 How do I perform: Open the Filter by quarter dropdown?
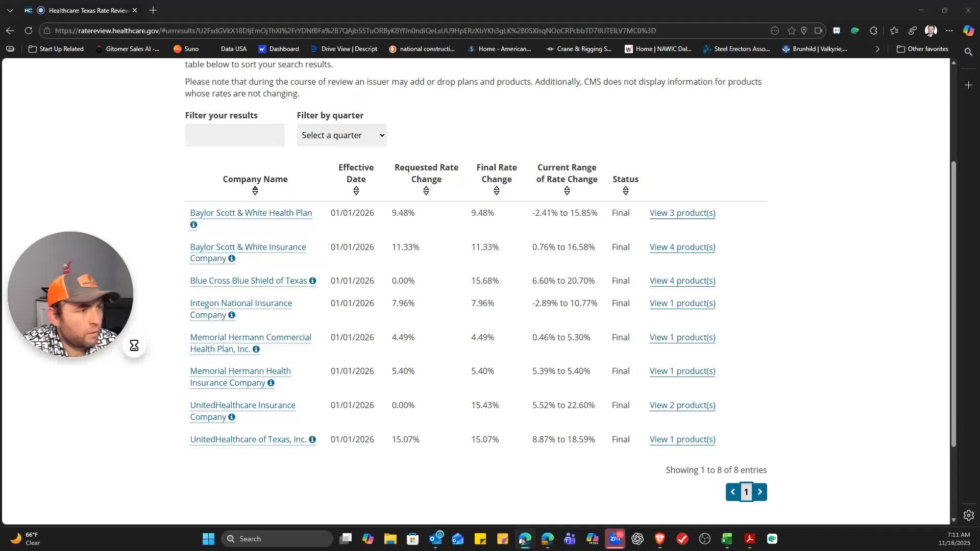pos(342,135)
